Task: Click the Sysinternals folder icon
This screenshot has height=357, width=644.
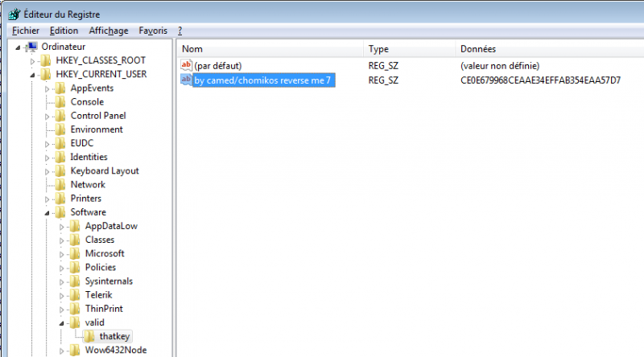Action: 75,281
